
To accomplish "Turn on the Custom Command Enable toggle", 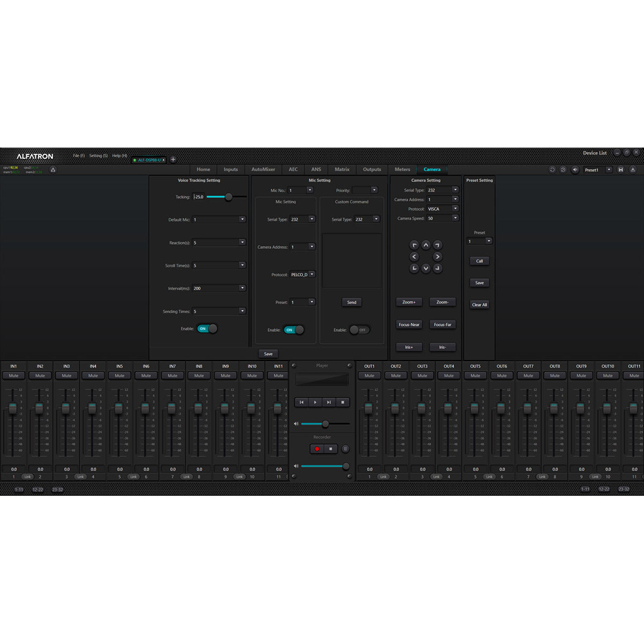I will click(x=358, y=331).
